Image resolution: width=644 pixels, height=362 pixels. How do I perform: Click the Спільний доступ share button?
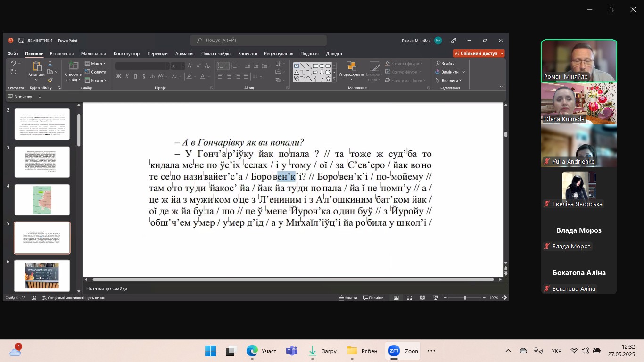[x=478, y=53]
